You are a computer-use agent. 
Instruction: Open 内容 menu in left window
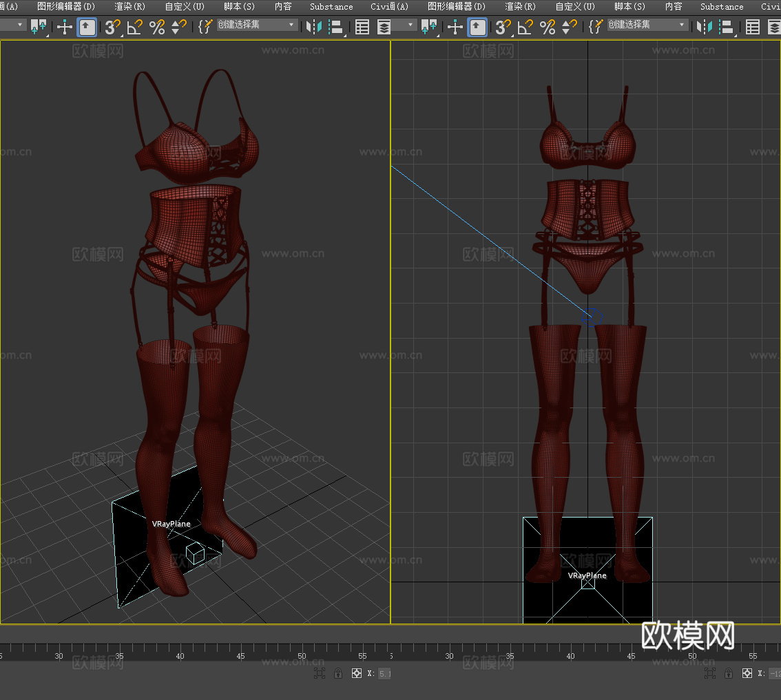coord(283,6)
